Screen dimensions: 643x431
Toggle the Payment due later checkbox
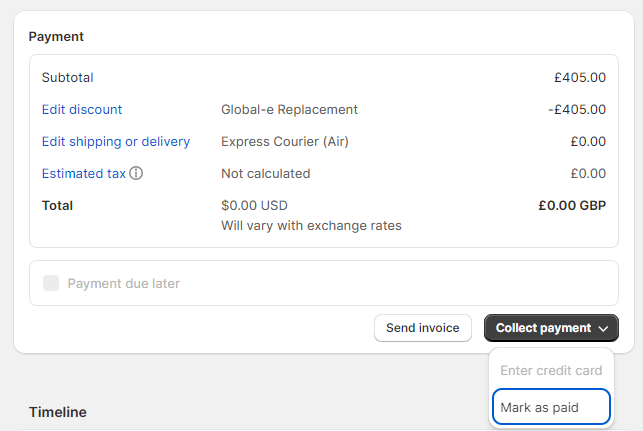[51, 283]
